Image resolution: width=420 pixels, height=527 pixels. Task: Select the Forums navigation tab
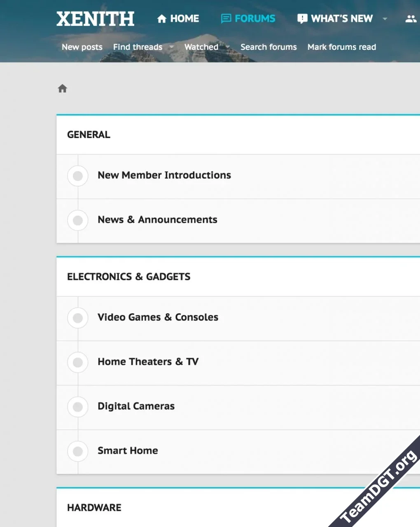click(248, 19)
